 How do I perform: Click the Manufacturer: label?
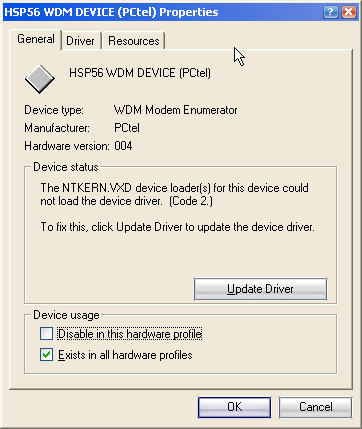click(57, 128)
